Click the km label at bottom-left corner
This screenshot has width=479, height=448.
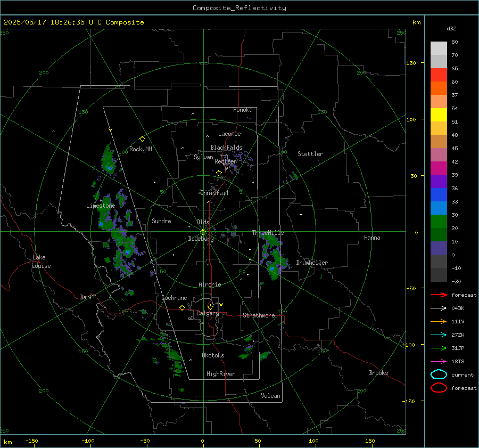[x=7, y=442]
